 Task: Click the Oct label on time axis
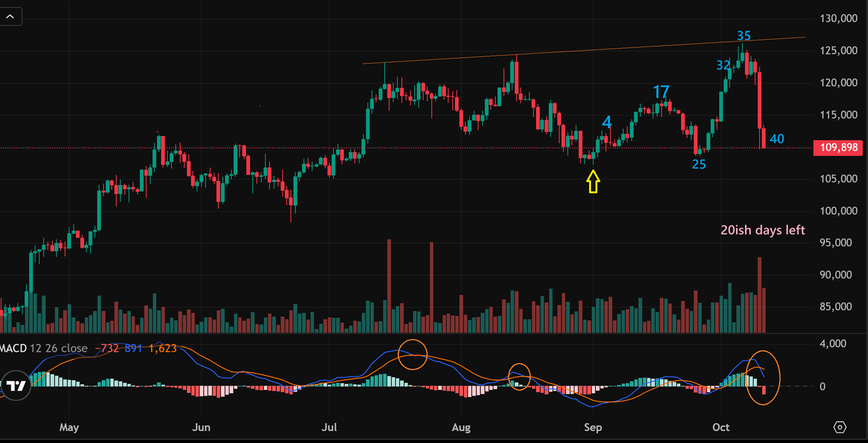721,427
